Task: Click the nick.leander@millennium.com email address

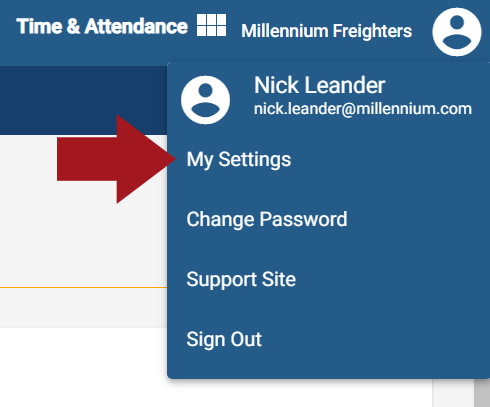Action: pyautogui.click(x=363, y=109)
